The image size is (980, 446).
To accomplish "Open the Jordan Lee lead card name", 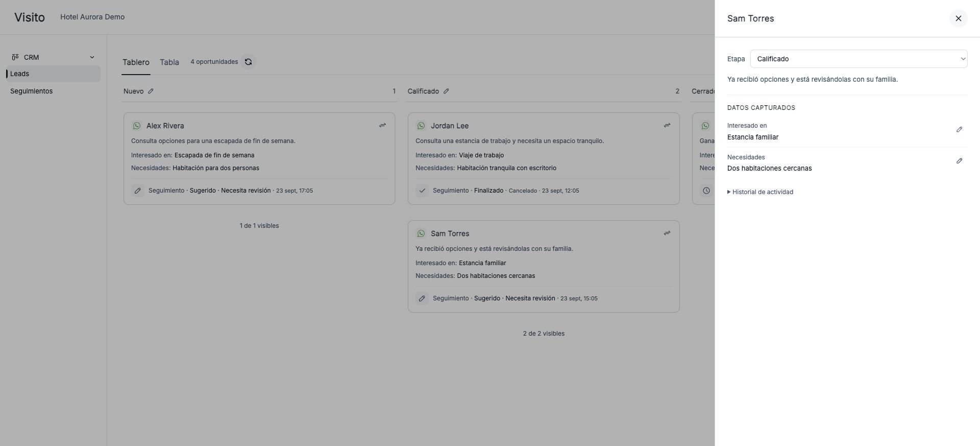I will pos(450,126).
